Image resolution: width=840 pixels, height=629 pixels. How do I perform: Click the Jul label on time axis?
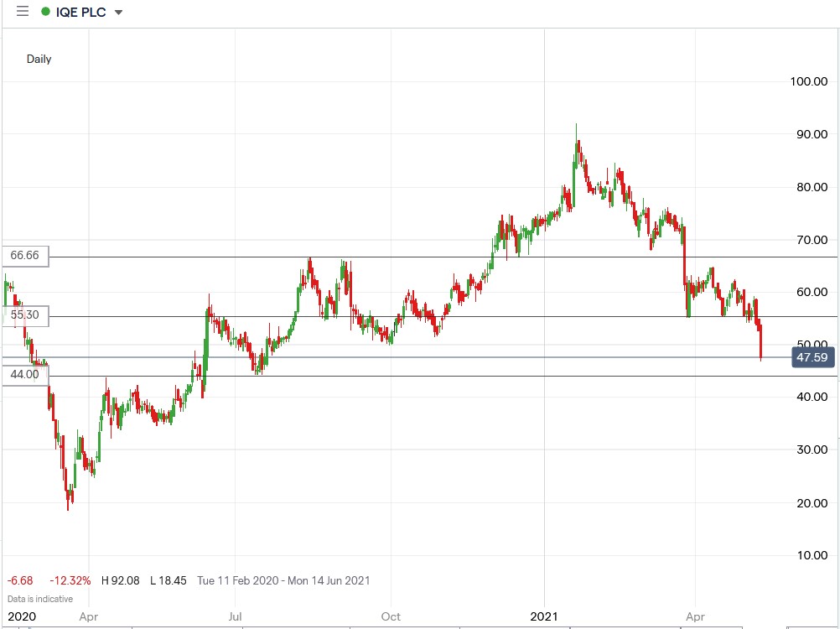pyautogui.click(x=235, y=616)
